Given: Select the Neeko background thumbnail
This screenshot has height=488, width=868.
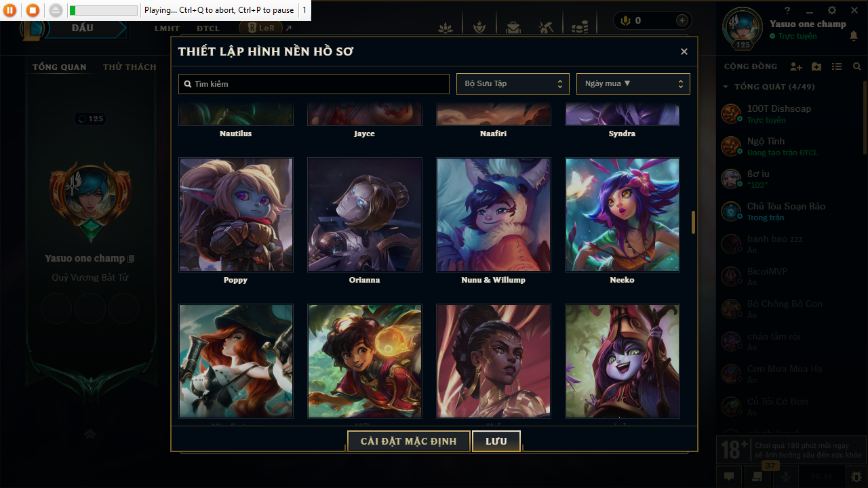Looking at the screenshot, I should 623,215.
